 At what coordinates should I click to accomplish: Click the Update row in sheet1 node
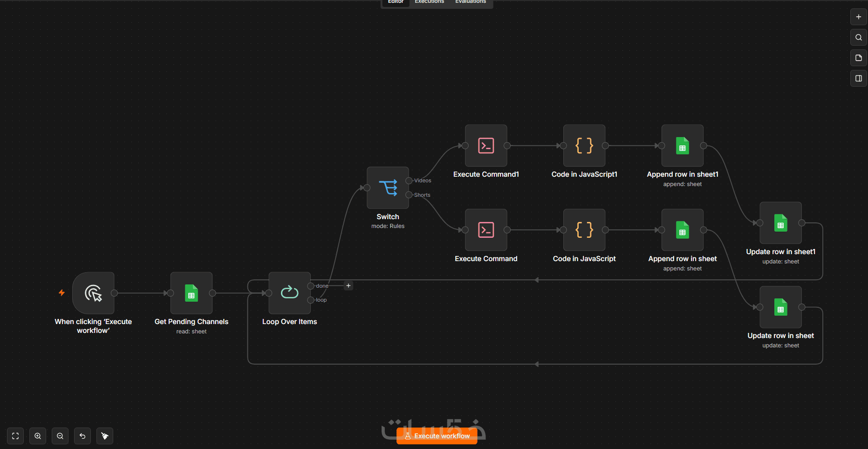pos(781,223)
